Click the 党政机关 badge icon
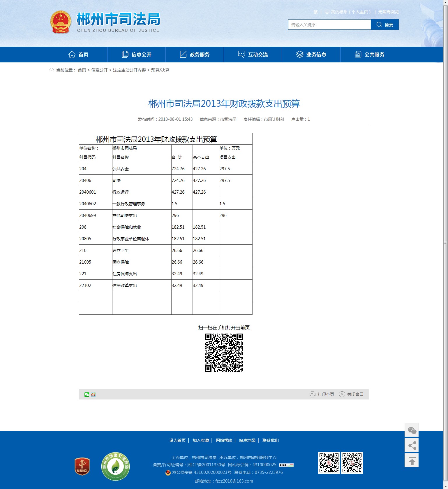Image resolution: width=448 pixels, height=489 pixels. 82,466
